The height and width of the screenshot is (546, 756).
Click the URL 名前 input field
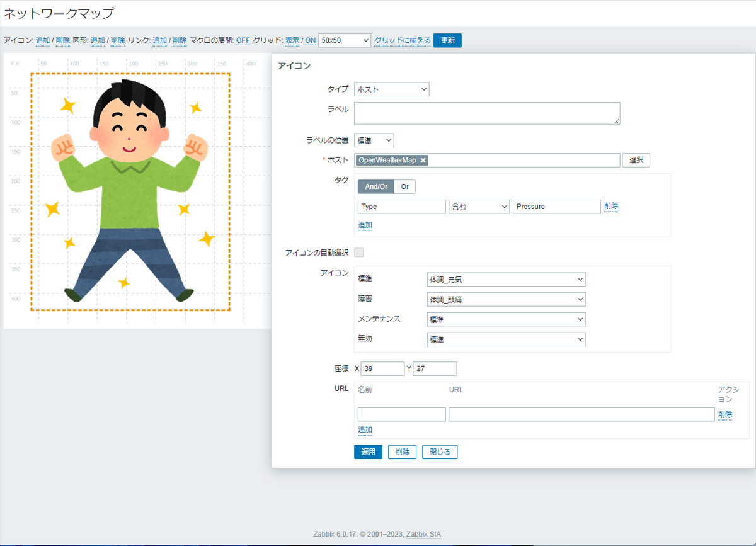click(x=401, y=414)
